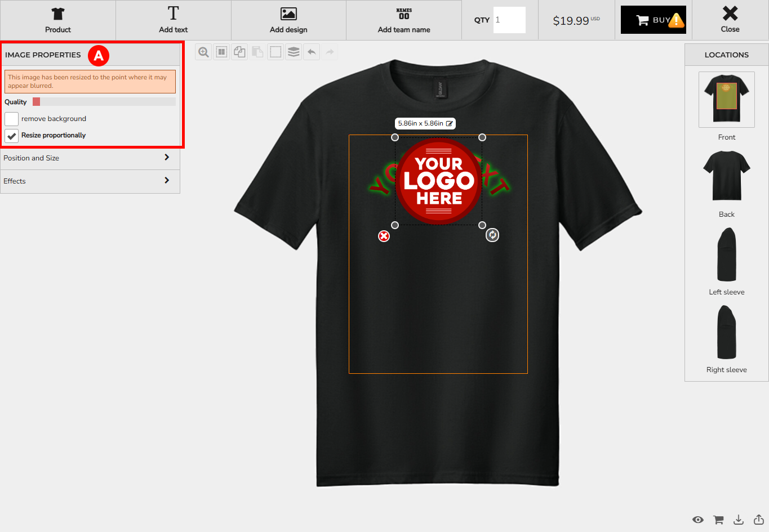The height and width of the screenshot is (532, 769).
Task: Click the remove background label text
Action: point(54,119)
